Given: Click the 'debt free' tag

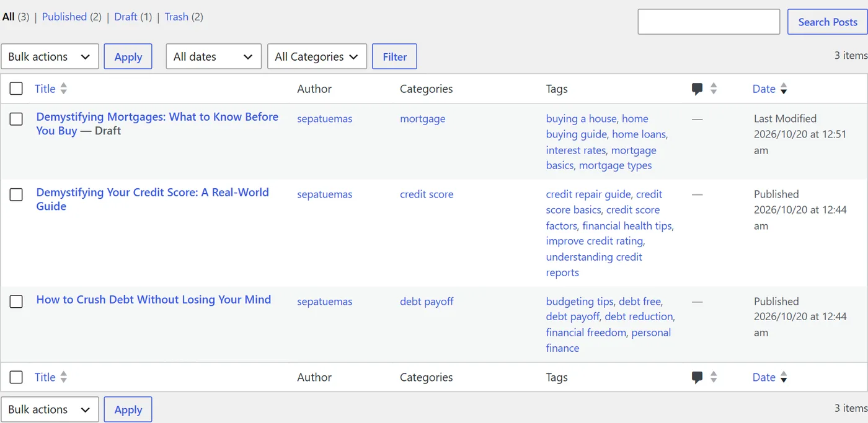Looking at the screenshot, I should tap(640, 302).
